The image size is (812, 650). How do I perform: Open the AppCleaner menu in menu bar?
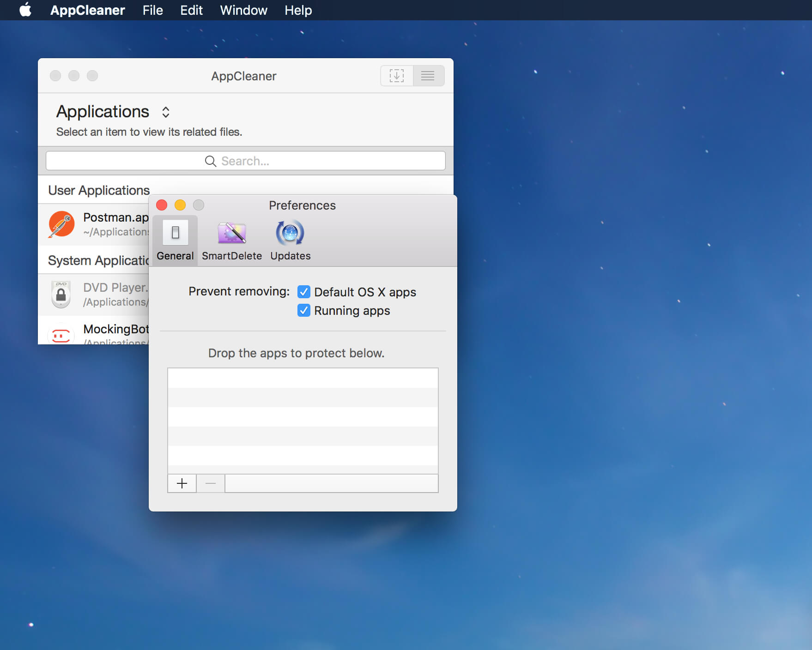(87, 10)
